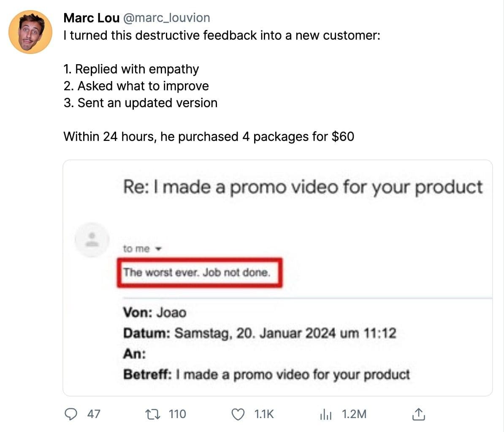504x432 pixels.
Task: Click the 47 replies count
Action: click(x=94, y=414)
